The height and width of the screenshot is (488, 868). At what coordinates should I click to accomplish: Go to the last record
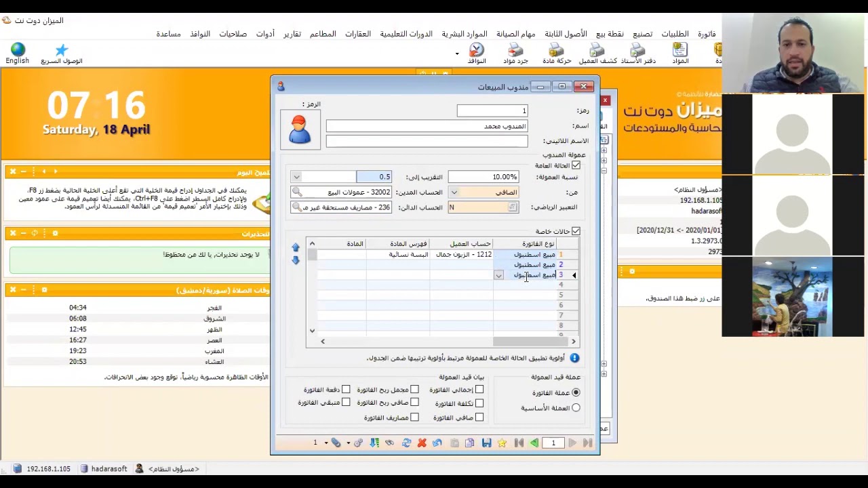pos(587,443)
